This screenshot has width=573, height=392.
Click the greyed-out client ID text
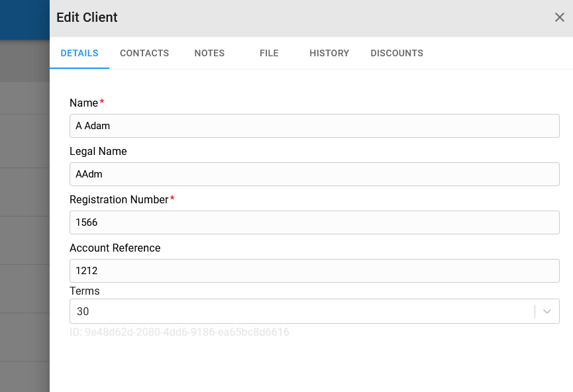click(x=180, y=332)
